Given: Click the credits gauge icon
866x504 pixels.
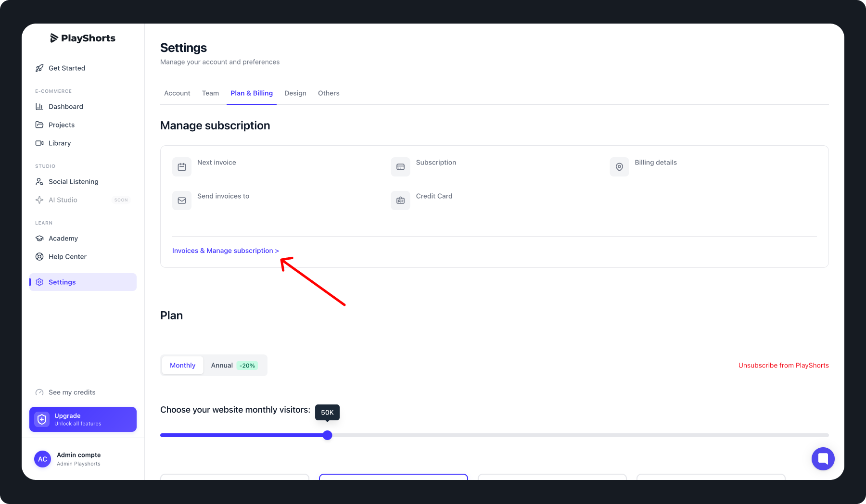Looking at the screenshot, I should [39, 392].
